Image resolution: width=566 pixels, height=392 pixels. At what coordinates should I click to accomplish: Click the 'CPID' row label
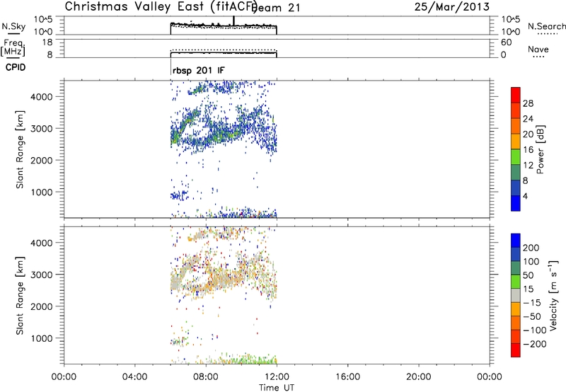click(x=16, y=67)
